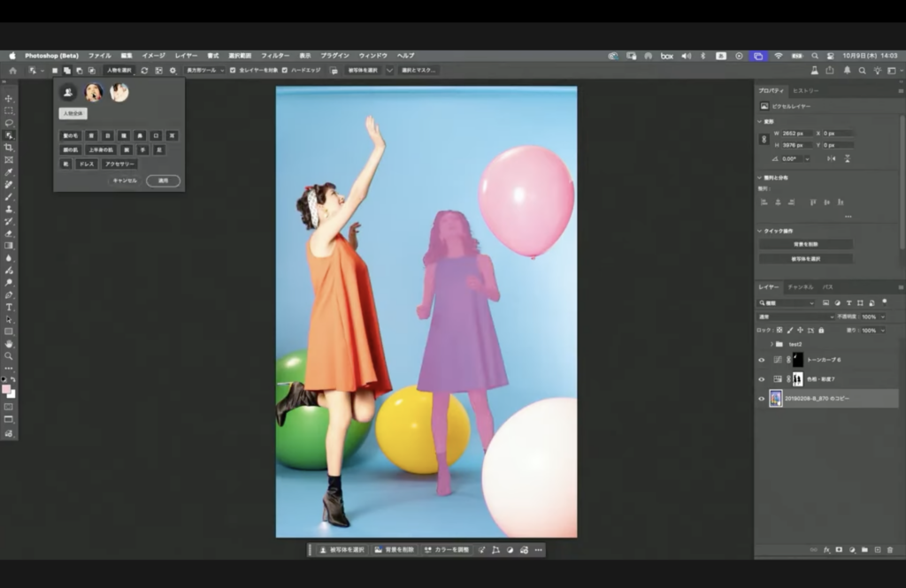Hide the トーンカーブ 6 layer
The width and height of the screenshot is (906, 588).
pos(761,360)
